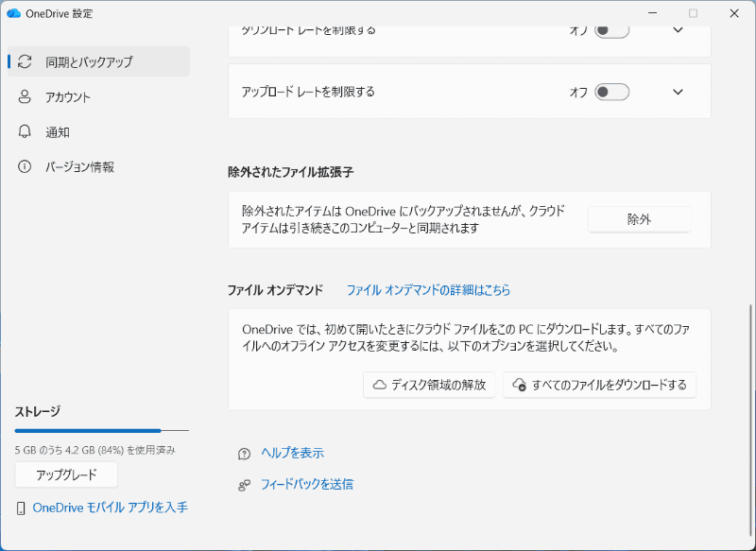Expand the アップロード レートを制限する chevron
This screenshot has height=551, width=756.
click(x=678, y=92)
